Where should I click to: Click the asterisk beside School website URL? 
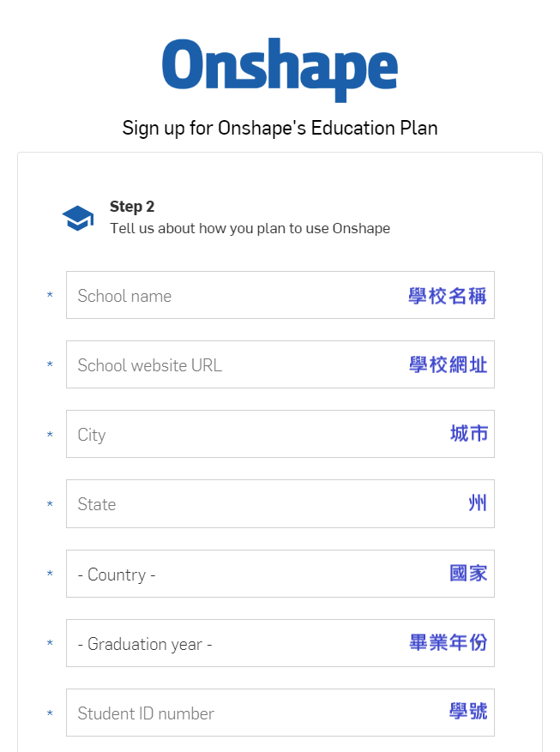pyautogui.click(x=50, y=364)
